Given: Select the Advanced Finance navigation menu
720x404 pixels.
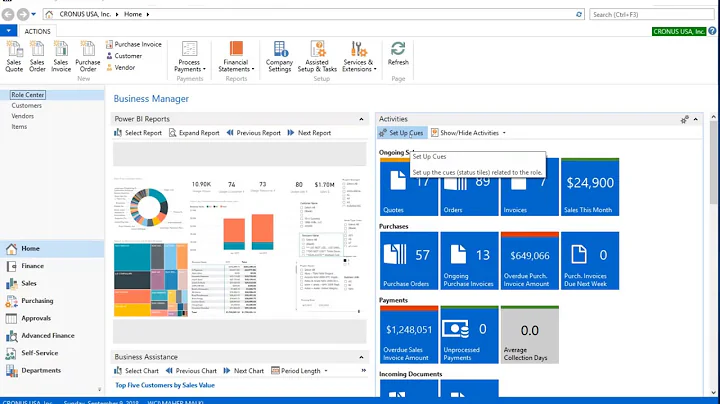Looking at the screenshot, I should pyautogui.click(x=52, y=336).
